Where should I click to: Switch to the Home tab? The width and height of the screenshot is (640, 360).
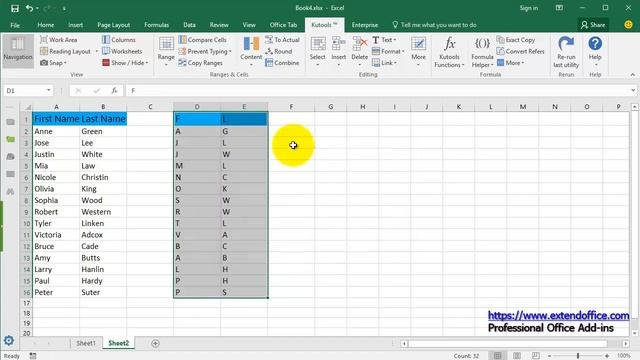pyautogui.click(x=46, y=25)
